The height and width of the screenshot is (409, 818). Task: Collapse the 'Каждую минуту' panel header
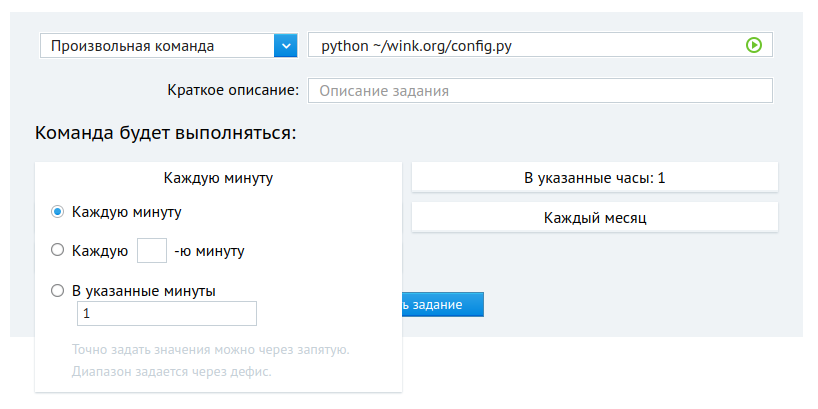(x=218, y=178)
